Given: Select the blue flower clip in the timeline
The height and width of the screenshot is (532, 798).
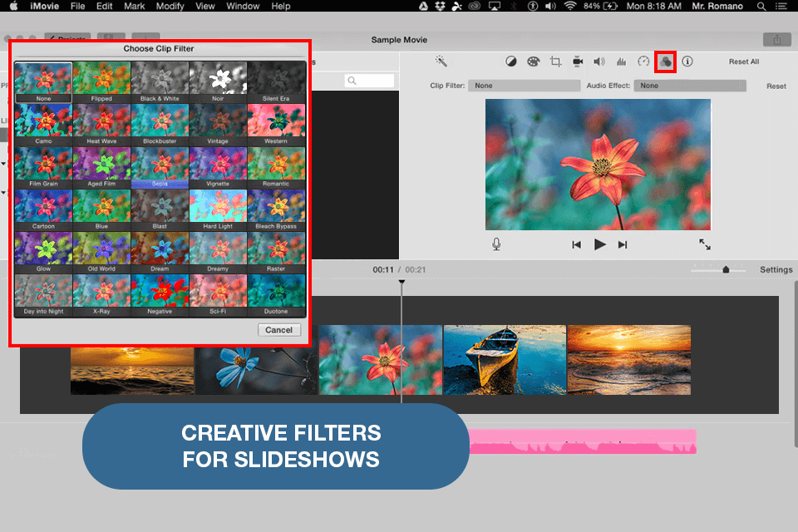Looking at the screenshot, I should click(x=256, y=372).
